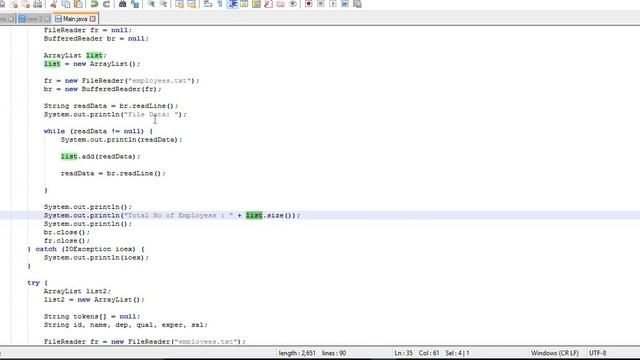Click 'System.out.println(readData);' inside the loop
The width and height of the screenshot is (640, 360).
click(x=122, y=140)
